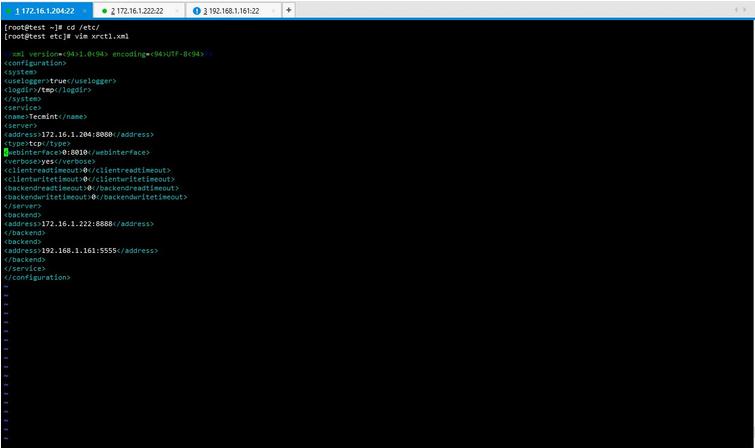Click the 'cd /etc/' command line
The image size is (755, 448).
(x=52, y=27)
